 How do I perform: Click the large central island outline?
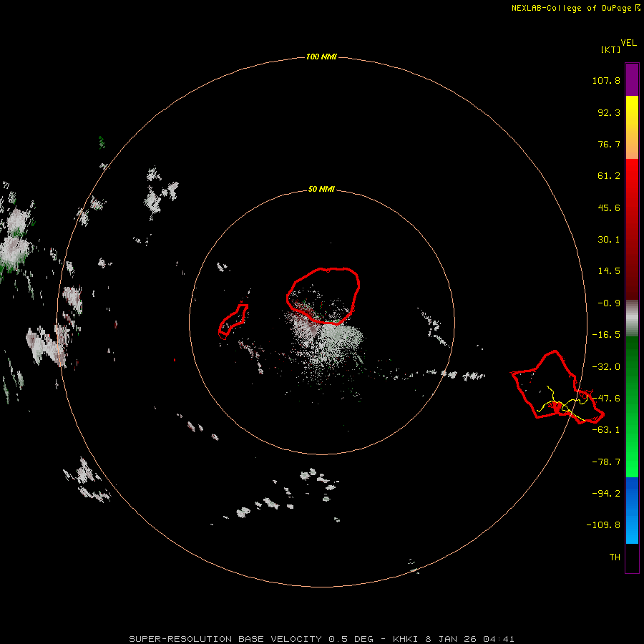coord(323,296)
